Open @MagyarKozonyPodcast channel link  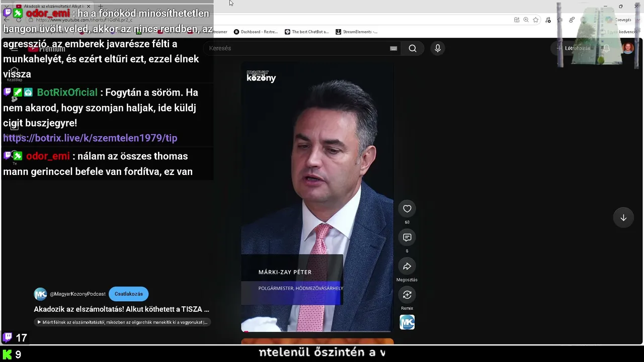[77, 294]
